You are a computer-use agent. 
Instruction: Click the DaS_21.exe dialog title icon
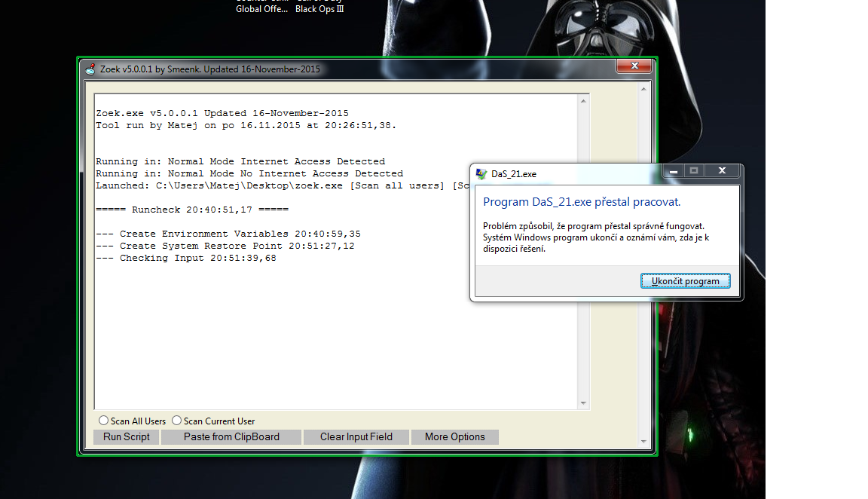481,174
